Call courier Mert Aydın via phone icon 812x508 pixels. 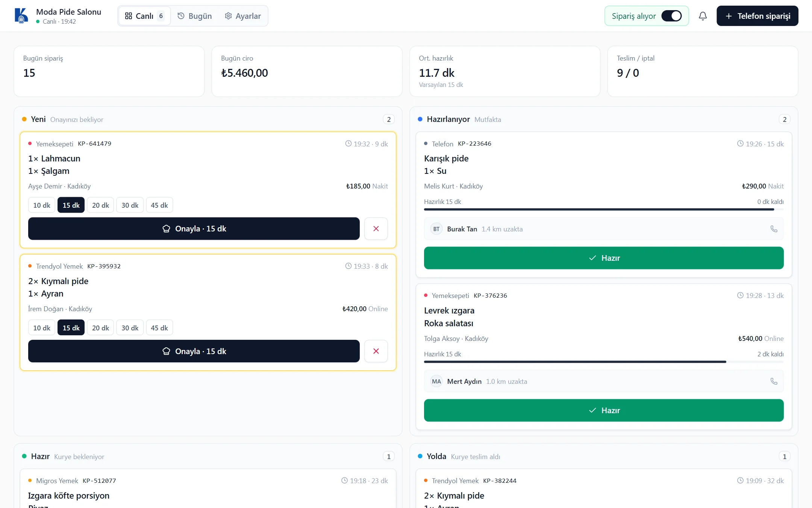pyautogui.click(x=774, y=381)
